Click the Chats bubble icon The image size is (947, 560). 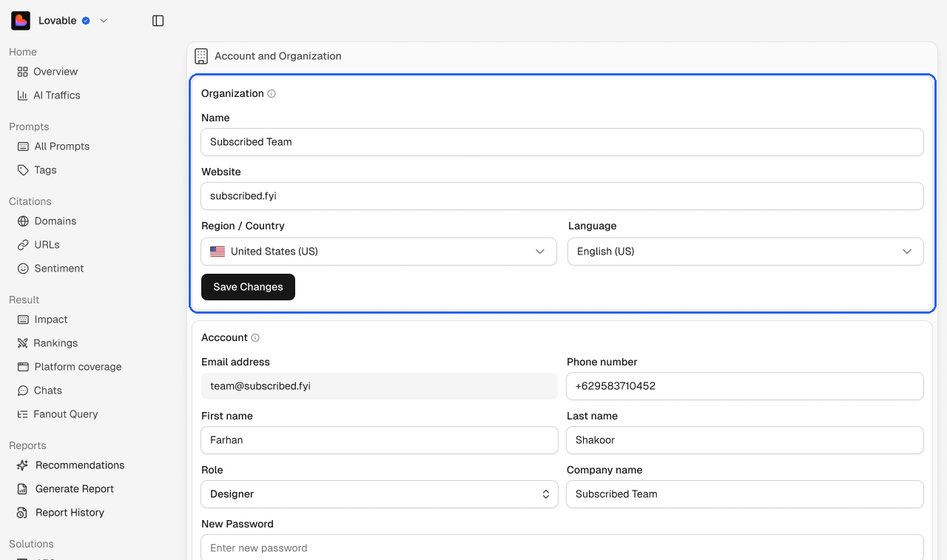tap(23, 391)
